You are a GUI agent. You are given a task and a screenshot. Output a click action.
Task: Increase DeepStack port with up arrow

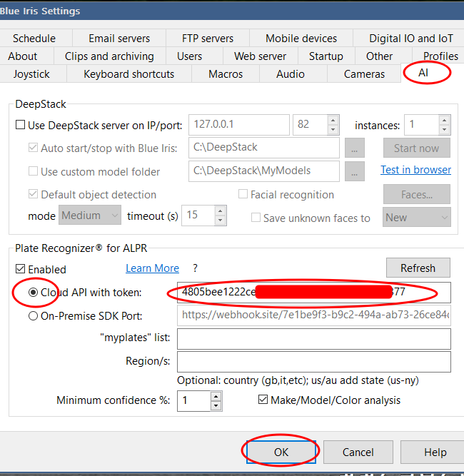click(333, 120)
